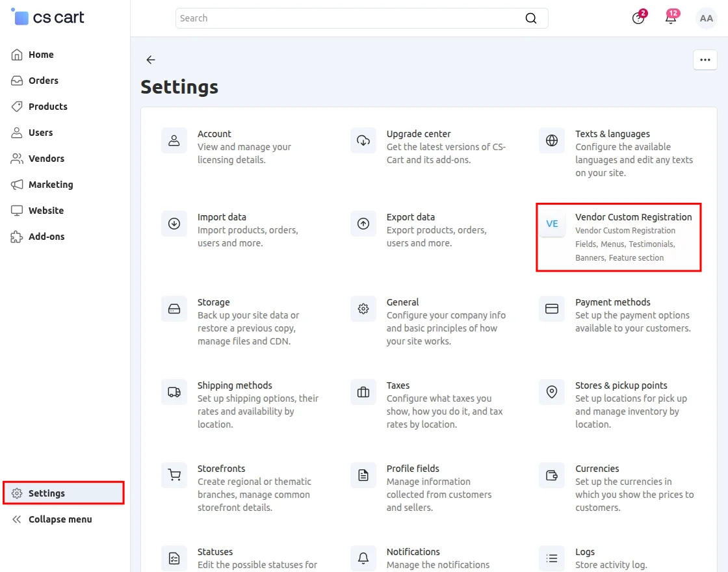The height and width of the screenshot is (572, 728).
Task: Open the three-dots more actions menu
Action: click(705, 60)
